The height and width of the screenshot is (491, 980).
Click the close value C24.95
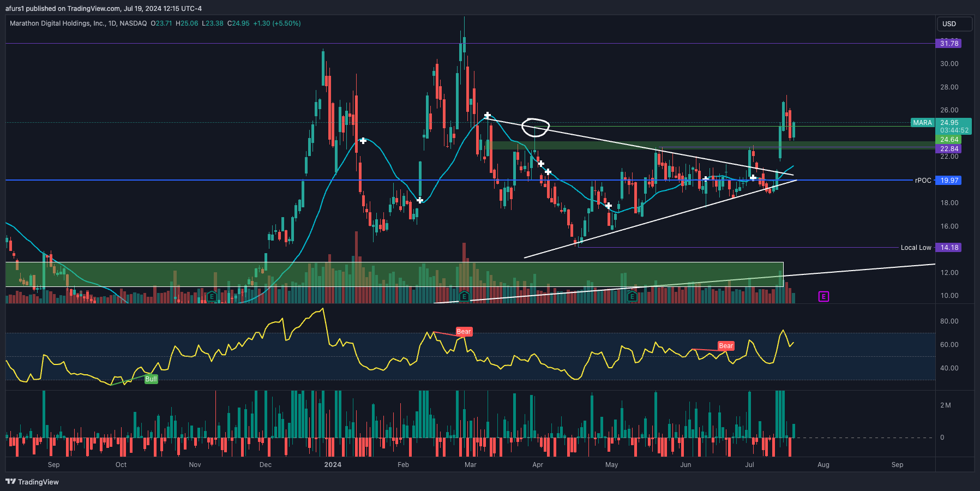pos(238,23)
